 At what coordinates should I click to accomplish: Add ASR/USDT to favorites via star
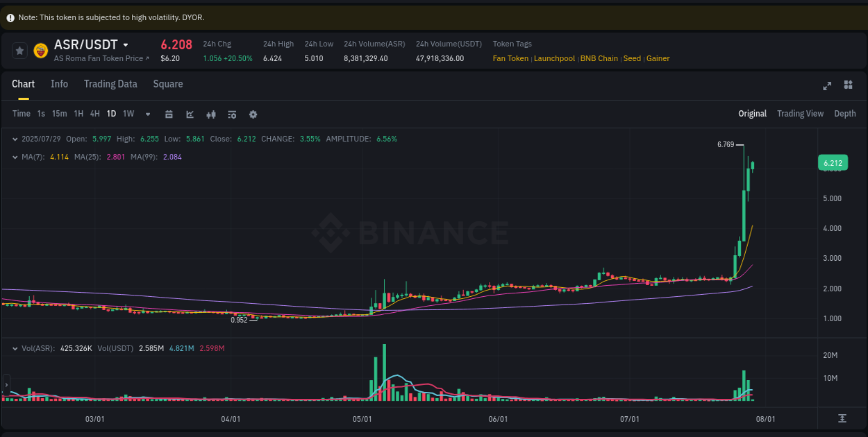19,50
